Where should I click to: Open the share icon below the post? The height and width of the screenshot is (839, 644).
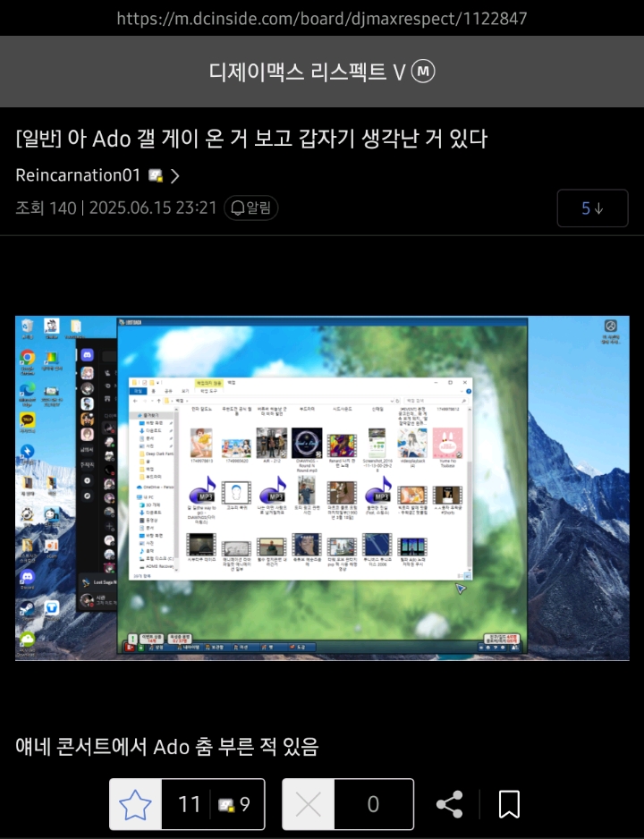449,804
